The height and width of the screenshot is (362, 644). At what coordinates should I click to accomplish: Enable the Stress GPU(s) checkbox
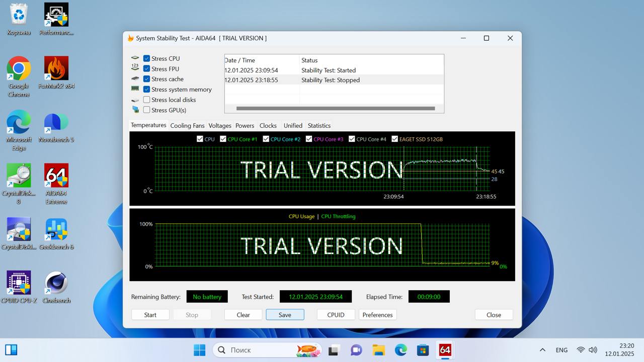(146, 110)
